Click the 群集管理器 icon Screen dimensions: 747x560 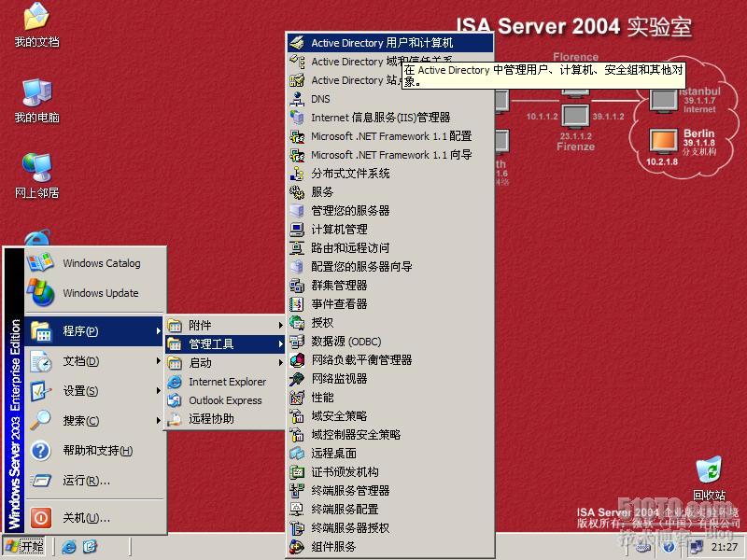[x=297, y=286]
